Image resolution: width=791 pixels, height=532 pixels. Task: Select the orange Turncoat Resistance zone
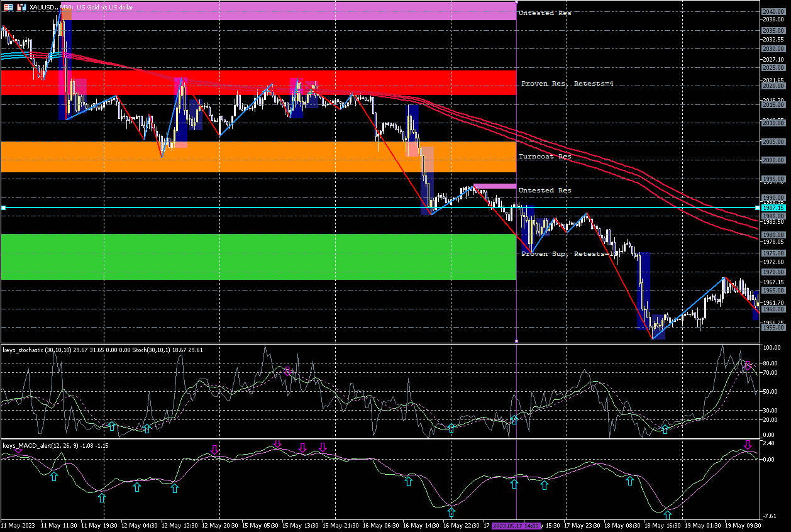coord(258,157)
